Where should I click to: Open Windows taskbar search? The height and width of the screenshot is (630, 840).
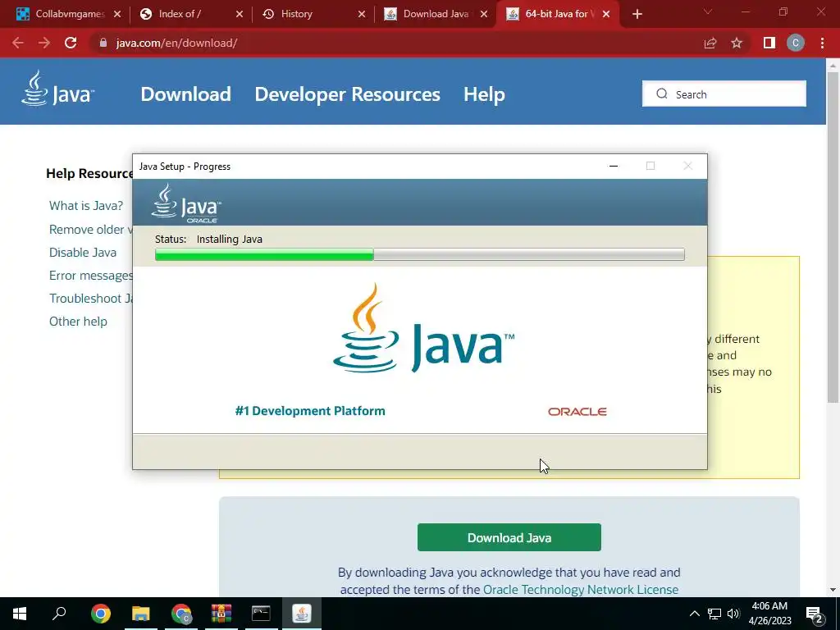click(59, 614)
